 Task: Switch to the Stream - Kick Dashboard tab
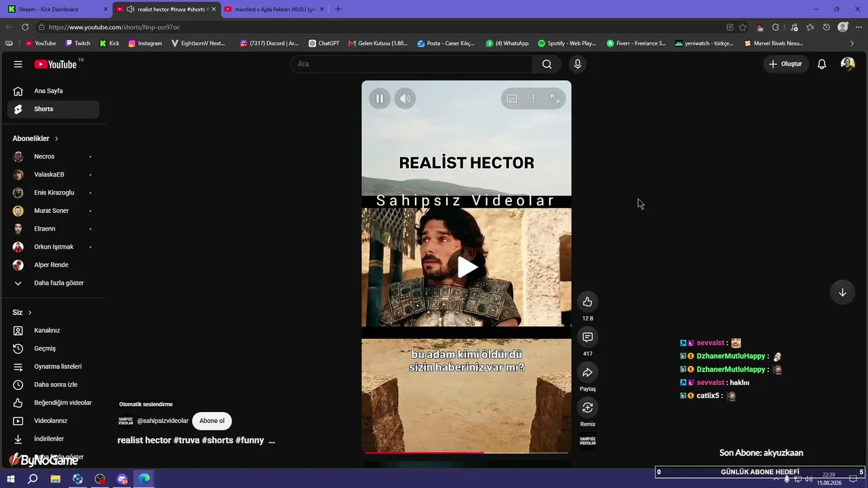pos(57,9)
